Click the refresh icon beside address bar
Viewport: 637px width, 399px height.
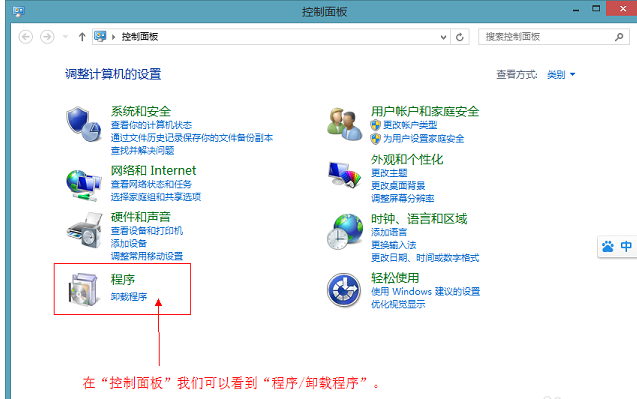[x=459, y=37]
